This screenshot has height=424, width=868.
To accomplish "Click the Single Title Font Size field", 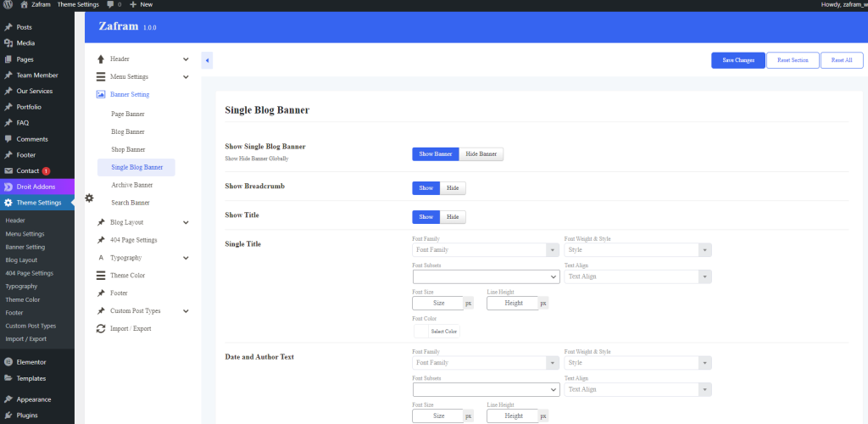I will (438, 303).
